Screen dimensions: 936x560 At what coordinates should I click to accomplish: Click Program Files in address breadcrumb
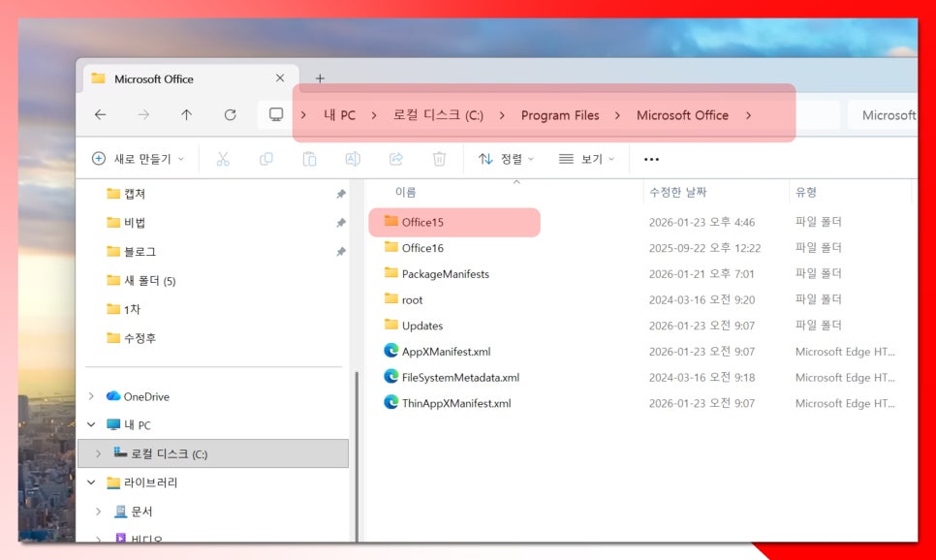pos(560,115)
